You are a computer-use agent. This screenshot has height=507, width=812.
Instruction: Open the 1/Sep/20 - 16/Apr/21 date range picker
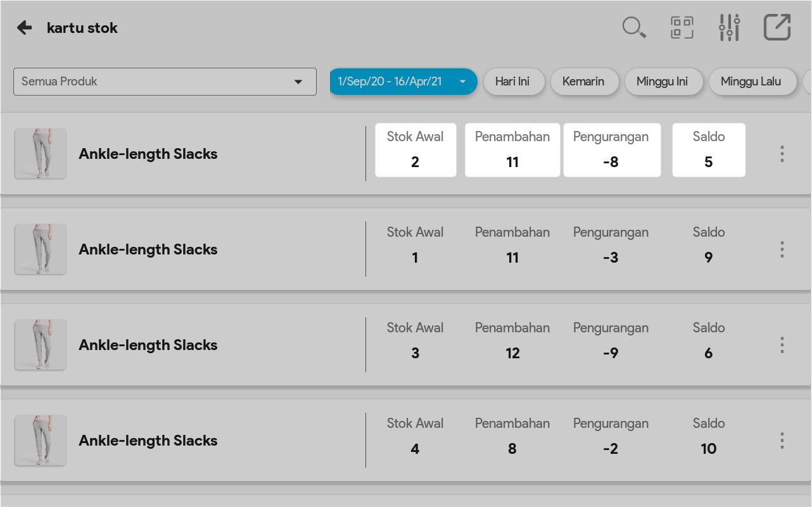402,82
